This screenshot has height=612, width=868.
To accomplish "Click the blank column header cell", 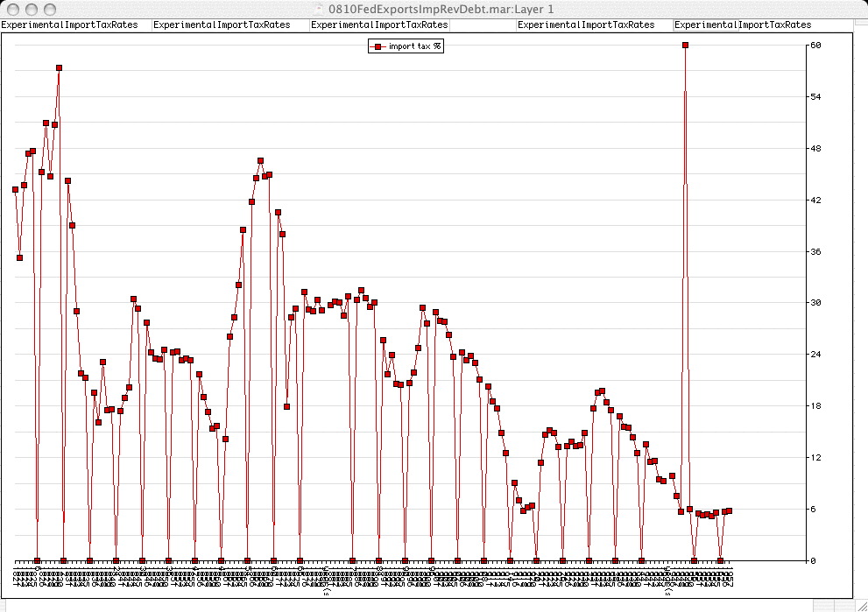I will pos(483,25).
